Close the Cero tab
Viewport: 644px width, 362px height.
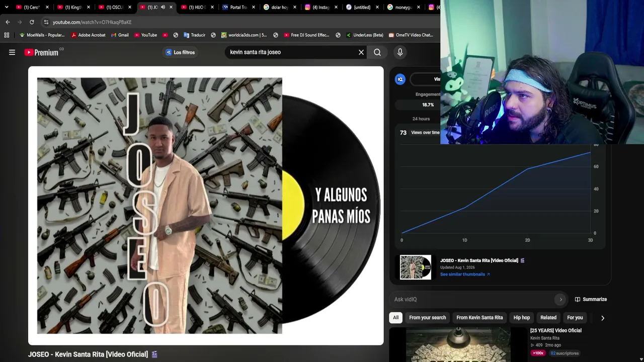point(47,7)
